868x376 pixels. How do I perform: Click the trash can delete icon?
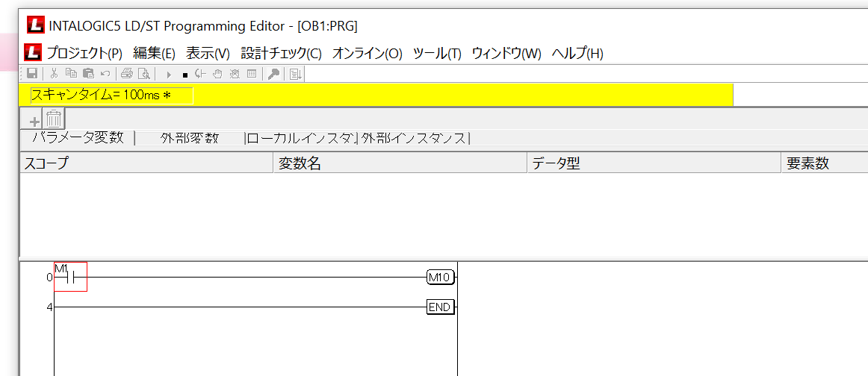click(x=54, y=119)
